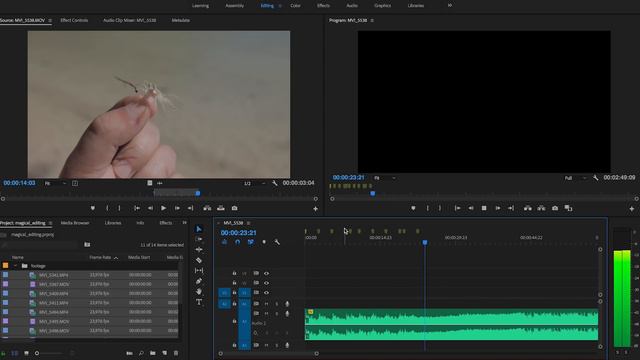Open Project panel tabs overflow chevrons
This screenshot has height=360, width=640.
[x=184, y=223]
